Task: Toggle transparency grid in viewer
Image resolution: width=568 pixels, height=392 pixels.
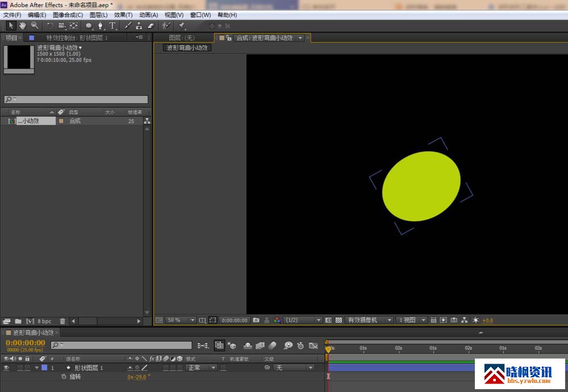Action: 339,320
